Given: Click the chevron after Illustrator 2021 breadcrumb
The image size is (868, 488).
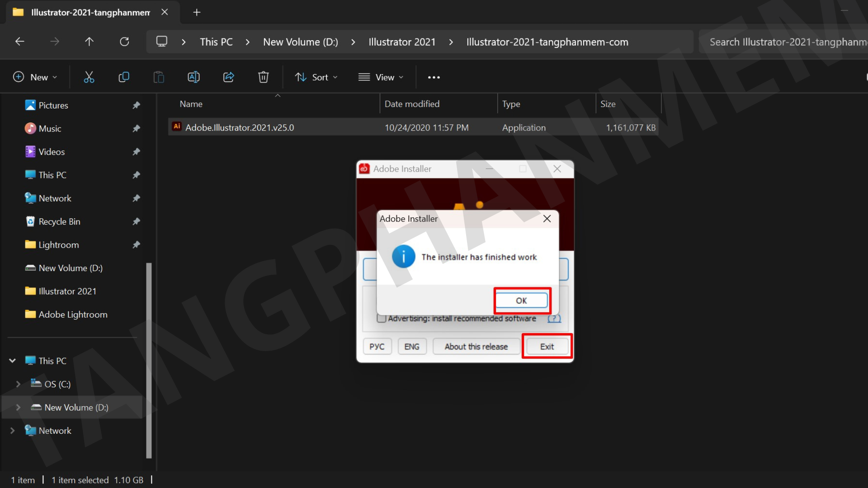Looking at the screenshot, I should [x=451, y=42].
